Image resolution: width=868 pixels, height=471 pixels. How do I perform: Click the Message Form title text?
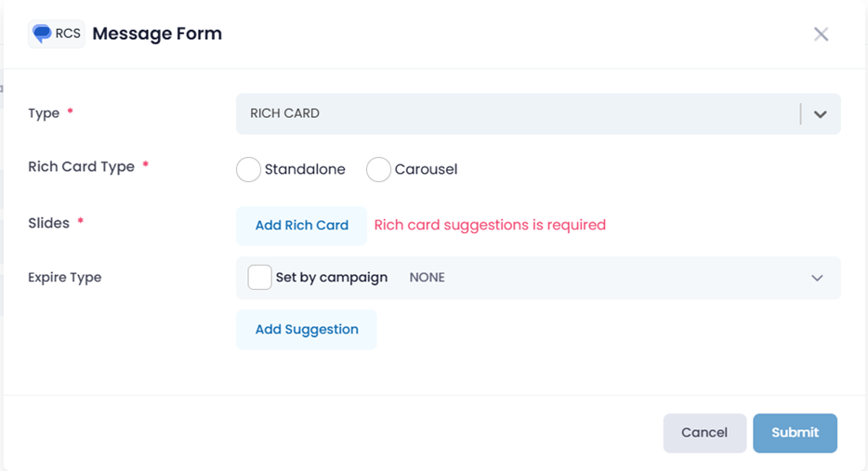coord(157,34)
